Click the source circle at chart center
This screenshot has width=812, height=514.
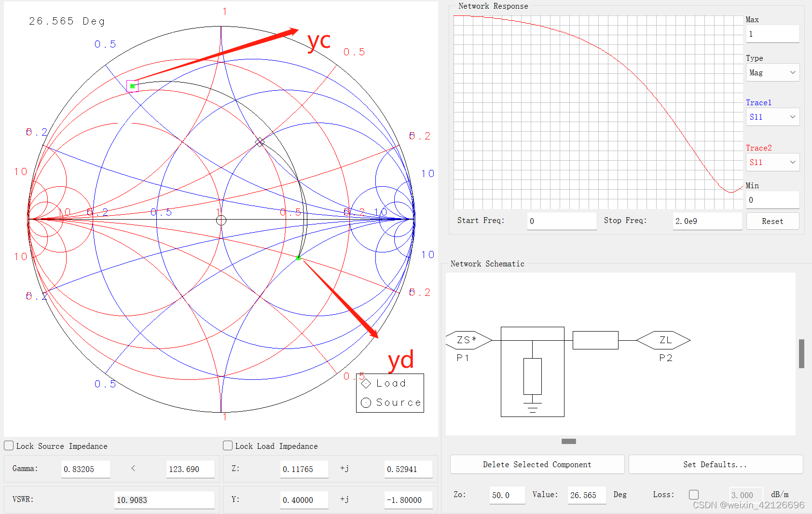click(x=221, y=220)
